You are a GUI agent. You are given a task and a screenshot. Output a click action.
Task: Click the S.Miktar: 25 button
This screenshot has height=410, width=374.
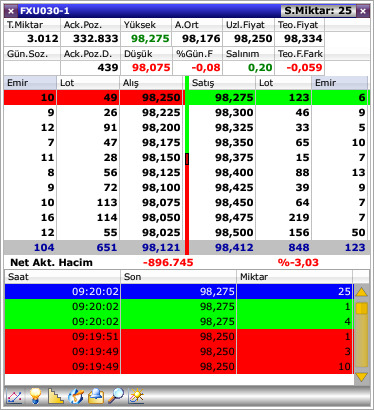click(318, 11)
